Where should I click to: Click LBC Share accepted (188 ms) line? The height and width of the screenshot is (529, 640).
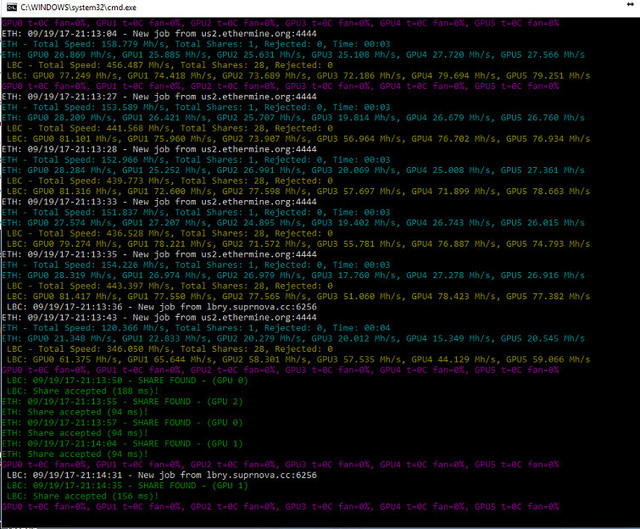(83, 391)
